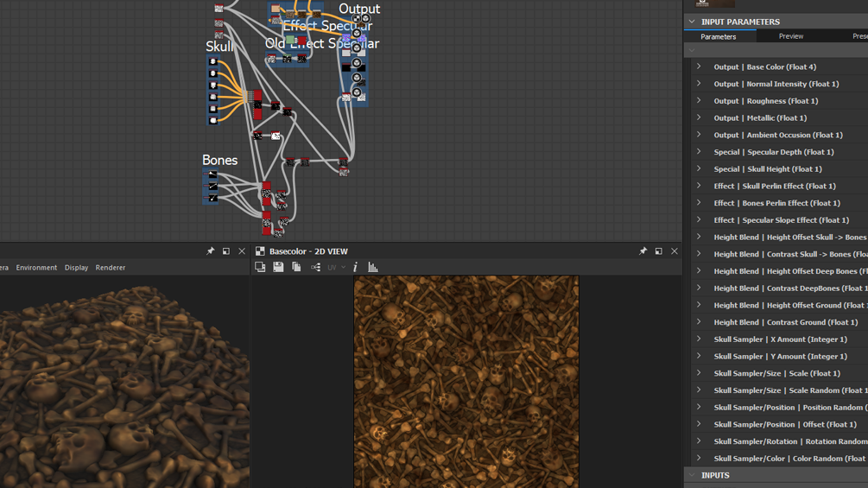Image resolution: width=868 pixels, height=488 pixels.
Task: Click the Old Effect Specular frame label
Action: pos(322,43)
